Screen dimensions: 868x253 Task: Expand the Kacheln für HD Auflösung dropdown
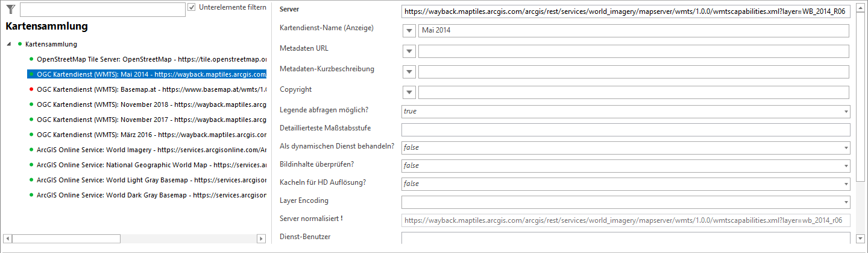coord(846,184)
